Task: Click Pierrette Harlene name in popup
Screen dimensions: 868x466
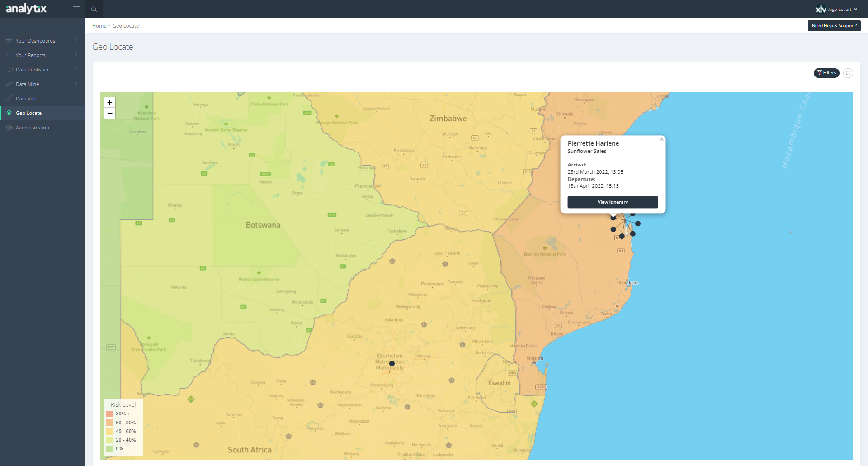Action: (593, 143)
